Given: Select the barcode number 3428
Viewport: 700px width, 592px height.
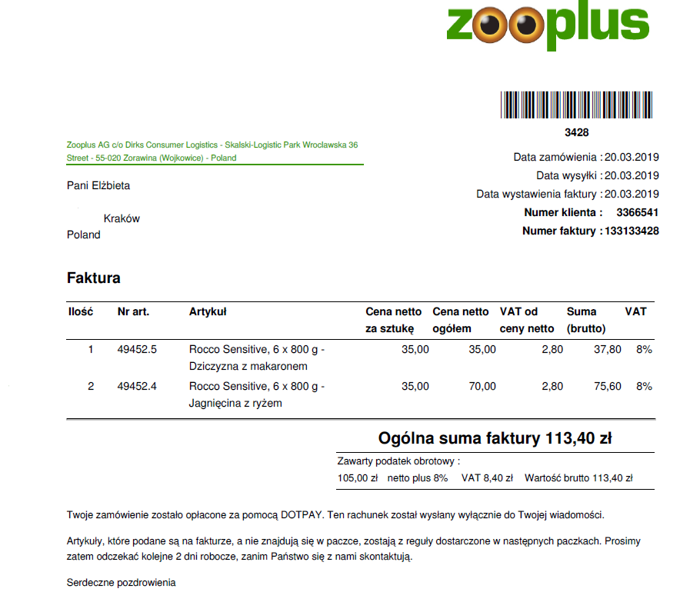Looking at the screenshot, I should 576,132.
